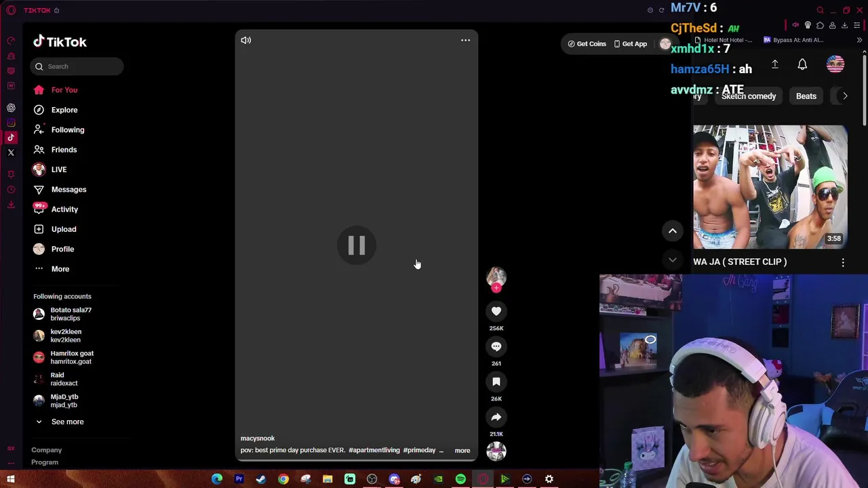
Task: Reload the page with refresh icon
Action: [662, 10]
